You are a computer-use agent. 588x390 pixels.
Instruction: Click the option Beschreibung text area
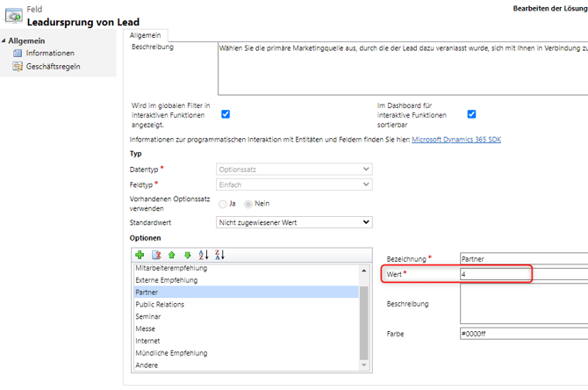pos(524,304)
